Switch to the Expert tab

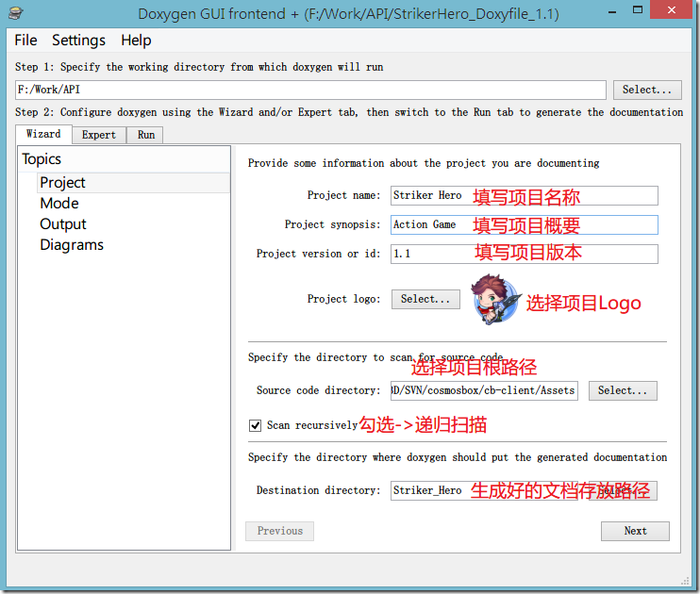[99, 135]
